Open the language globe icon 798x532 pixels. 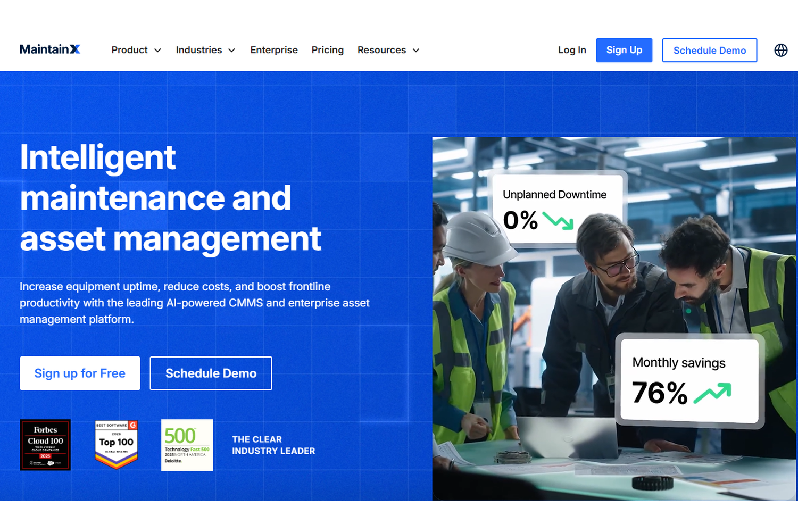tap(780, 50)
